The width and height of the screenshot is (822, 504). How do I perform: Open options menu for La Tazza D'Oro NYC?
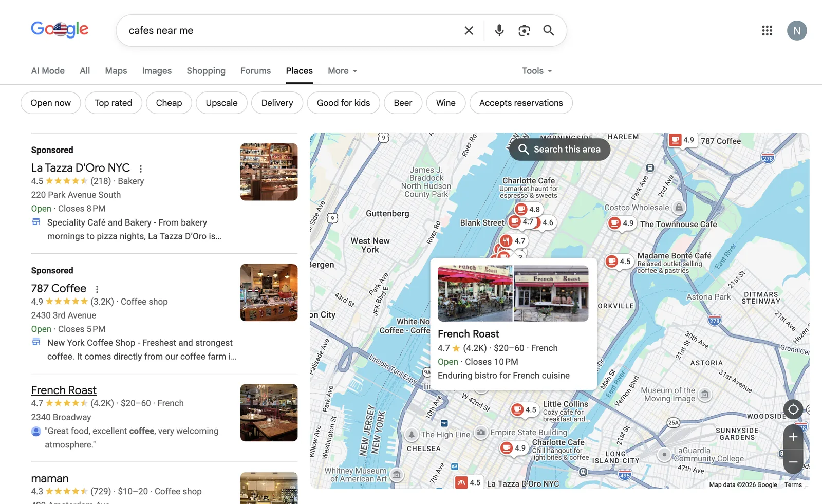pos(141,169)
